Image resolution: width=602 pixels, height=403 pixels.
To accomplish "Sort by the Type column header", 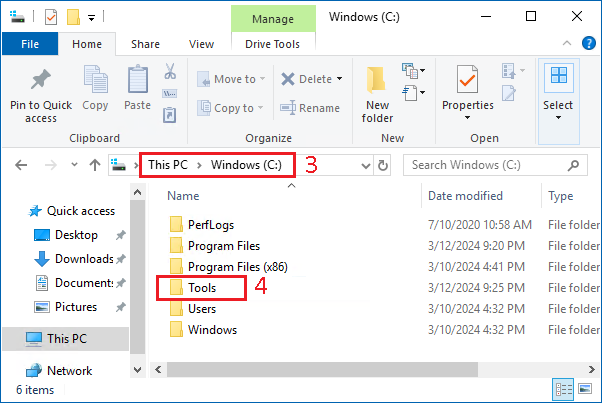I will [x=561, y=196].
